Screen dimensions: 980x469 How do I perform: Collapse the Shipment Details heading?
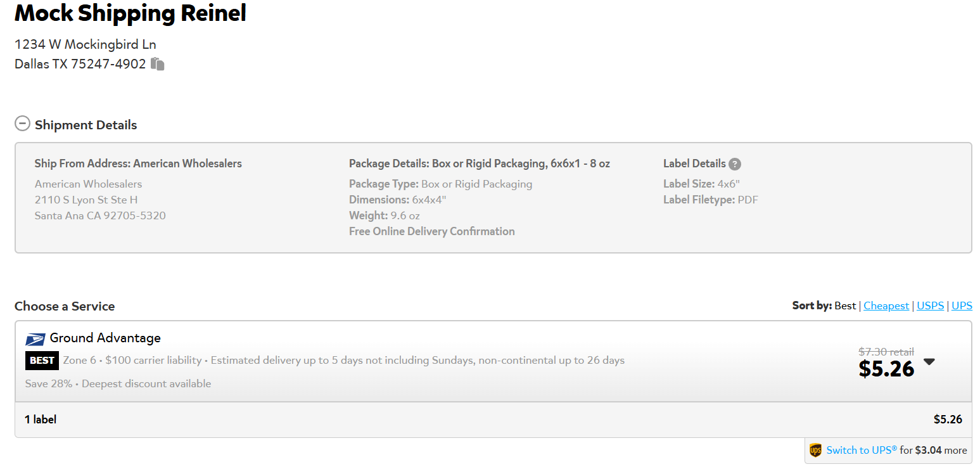(86, 125)
